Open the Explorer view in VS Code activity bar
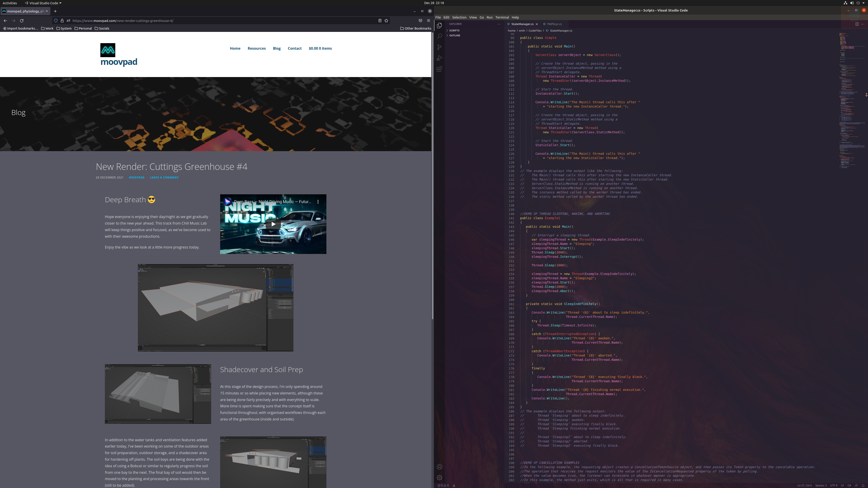 tap(439, 26)
